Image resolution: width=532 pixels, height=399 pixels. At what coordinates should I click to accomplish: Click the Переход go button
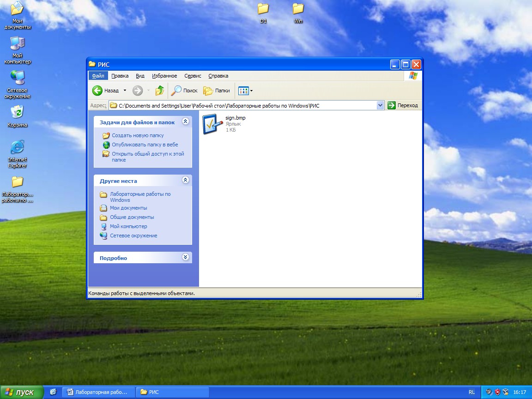[x=403, y=105]
